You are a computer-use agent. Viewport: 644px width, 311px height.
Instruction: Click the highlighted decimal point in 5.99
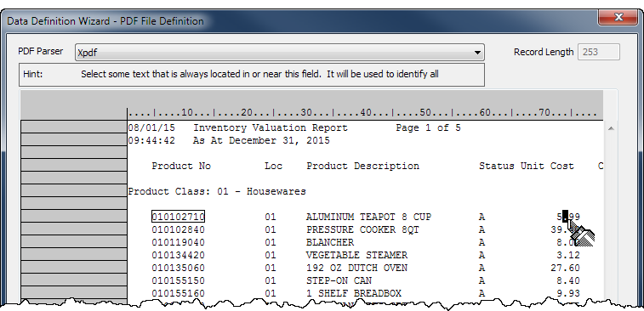pyautogui.click(x=566, y=217)
